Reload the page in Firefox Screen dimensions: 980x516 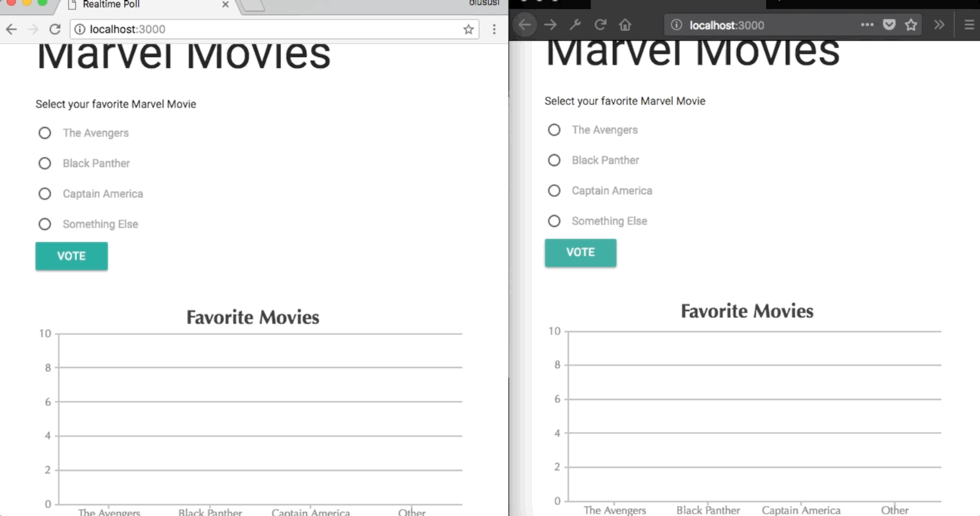[x=601, y=25]
